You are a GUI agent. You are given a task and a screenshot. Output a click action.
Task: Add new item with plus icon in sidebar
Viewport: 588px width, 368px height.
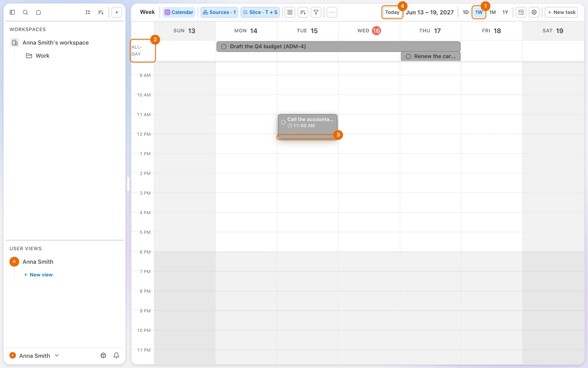coord(116,12)
